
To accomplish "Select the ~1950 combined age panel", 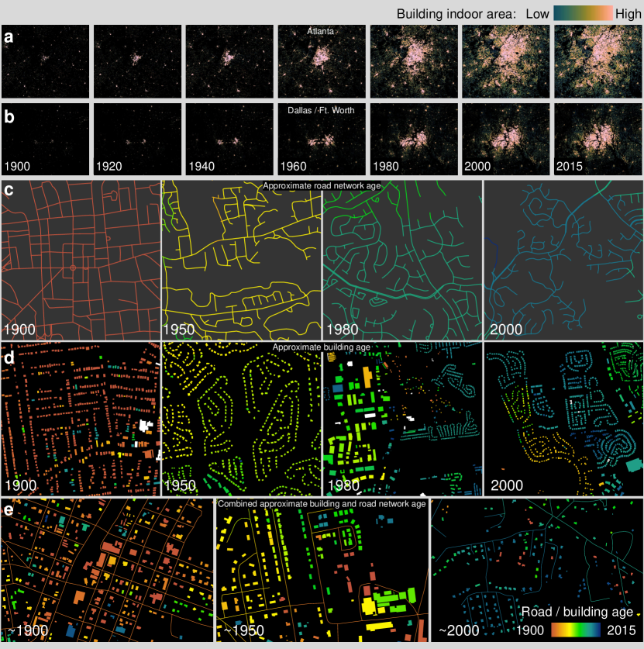I will click(x=322, y=570).
